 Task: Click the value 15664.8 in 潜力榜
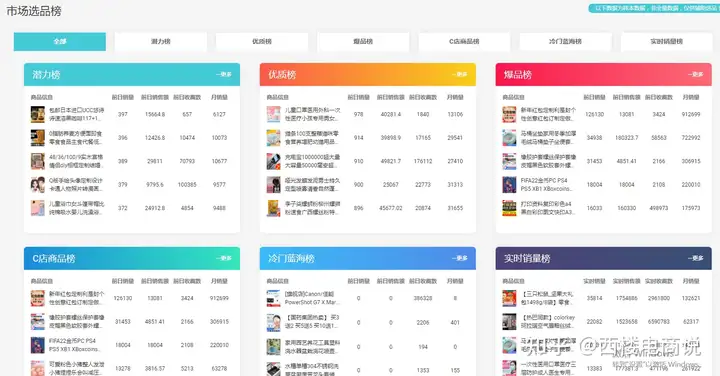[155, 114]
